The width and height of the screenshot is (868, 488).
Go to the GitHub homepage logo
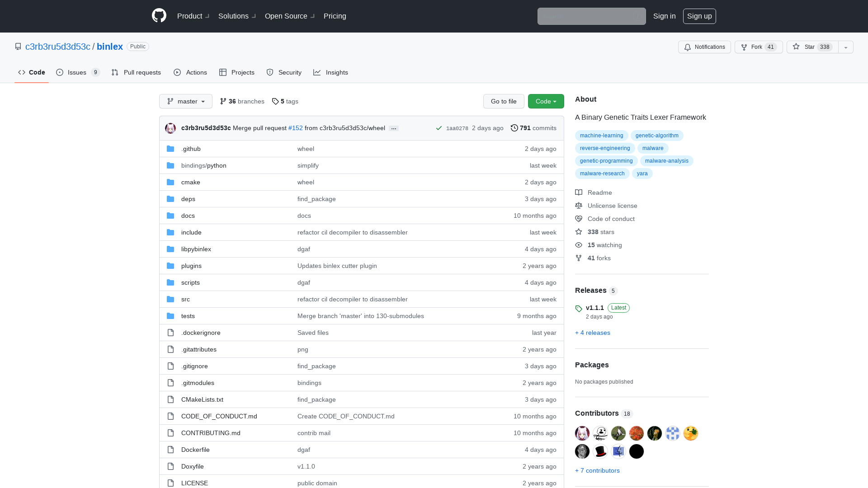click(159, 16)
